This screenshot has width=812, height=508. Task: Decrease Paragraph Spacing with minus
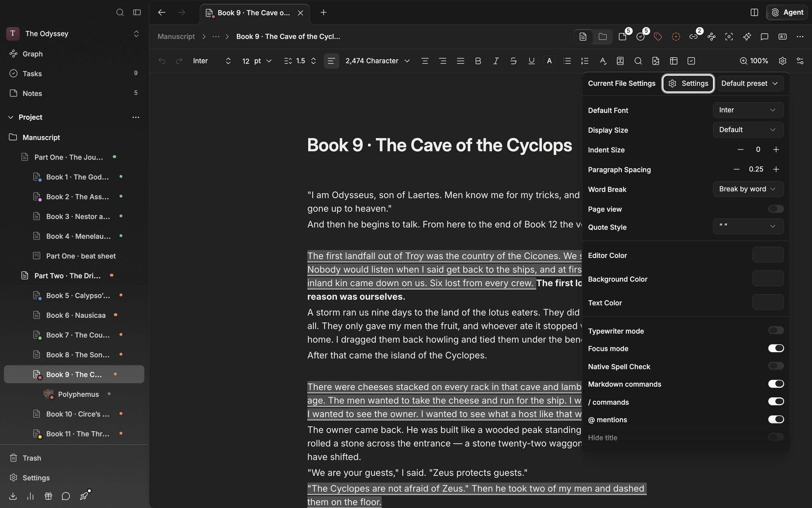tap(736, 169)
